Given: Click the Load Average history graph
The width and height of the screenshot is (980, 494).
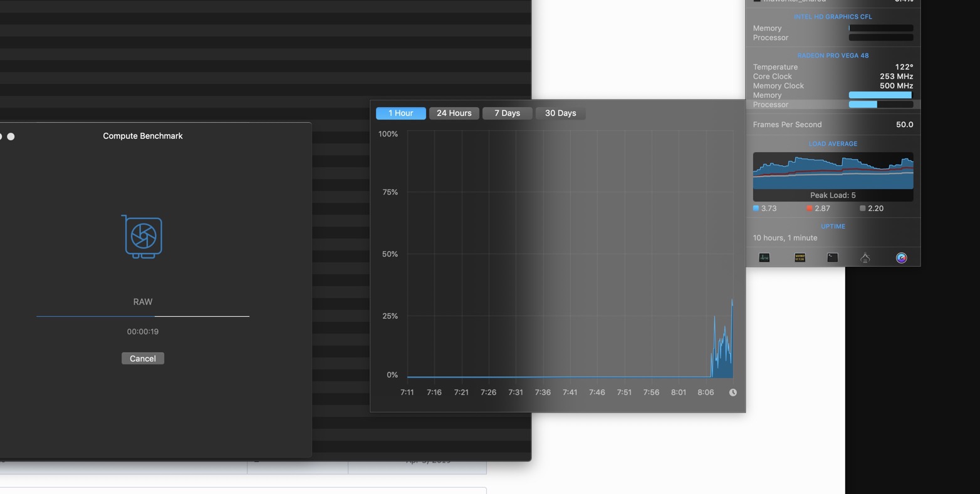Looking at the screenshot, I should 833,170.
